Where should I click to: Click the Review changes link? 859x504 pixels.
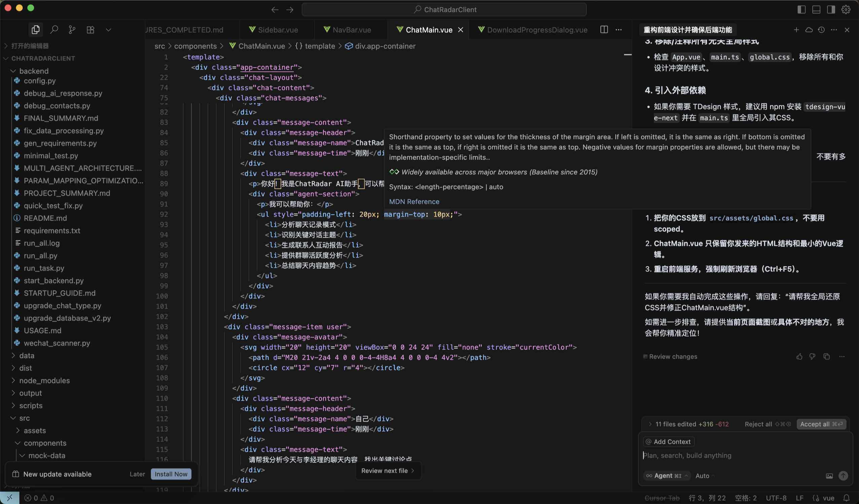(x=670, y=356)
